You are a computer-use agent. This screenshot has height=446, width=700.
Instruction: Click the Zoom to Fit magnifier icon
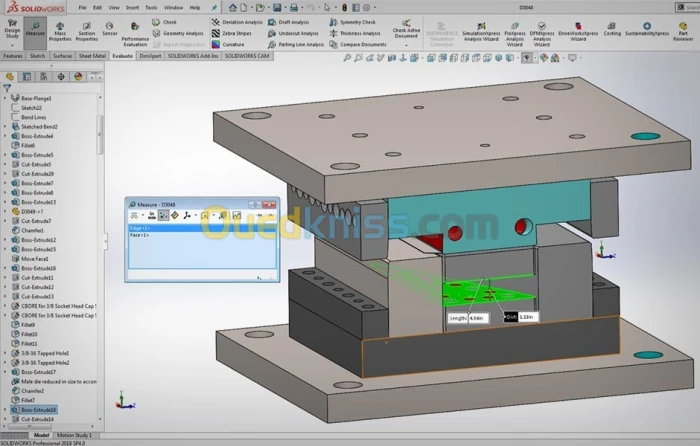(347, 58)
